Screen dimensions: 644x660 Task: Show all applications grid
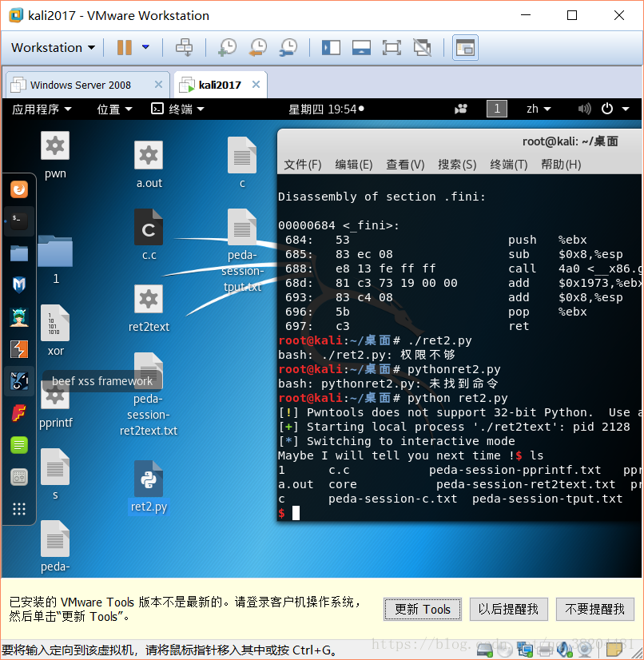click(x=19, y=509)
